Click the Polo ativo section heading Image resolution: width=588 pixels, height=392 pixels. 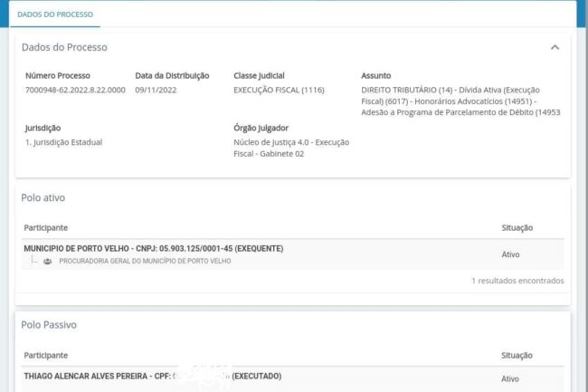43,197
